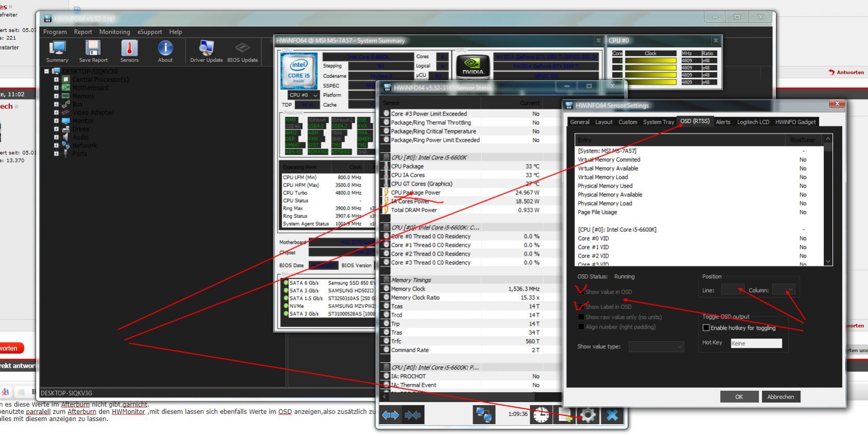Screen dimensions: 868x436
Task: Open the eSupport menu
Action: [149, 32]
